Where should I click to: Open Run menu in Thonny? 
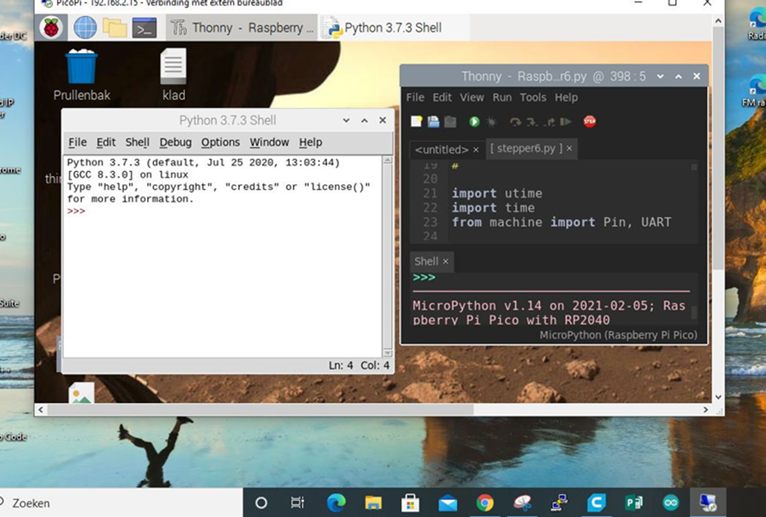pyautogui.click(x=502, y=97)
